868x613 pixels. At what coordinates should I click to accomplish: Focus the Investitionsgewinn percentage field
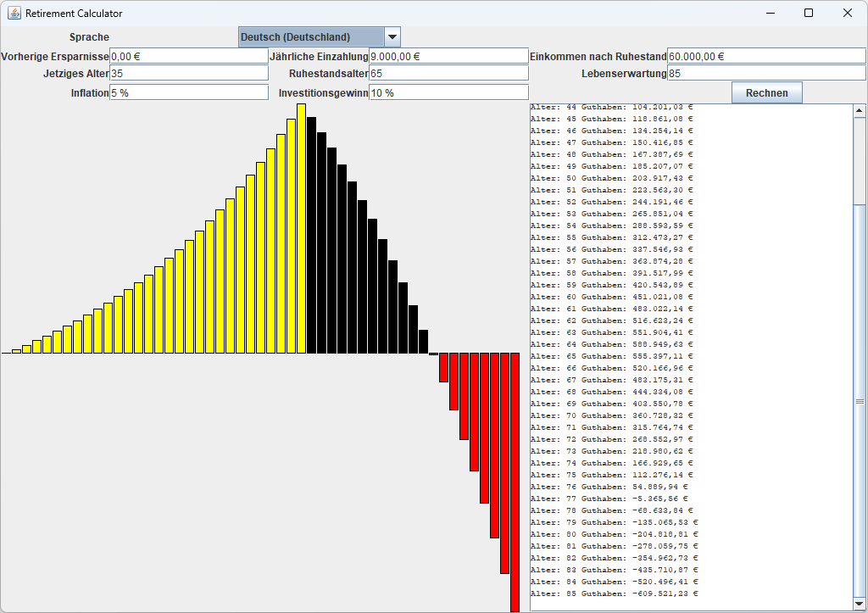(448, 92)
